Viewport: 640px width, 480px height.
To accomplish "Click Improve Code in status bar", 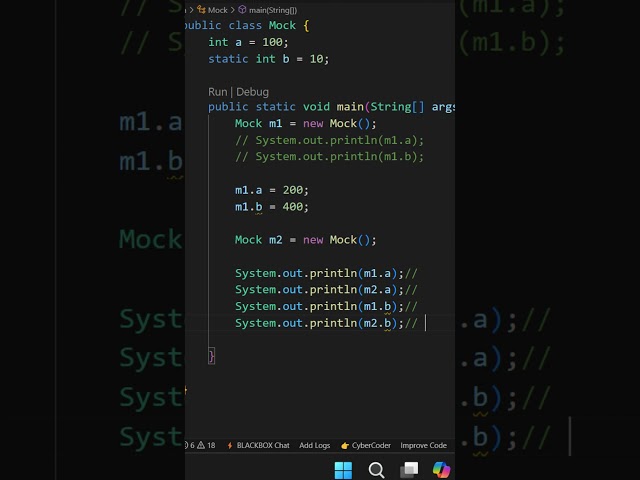I will 424,445.
